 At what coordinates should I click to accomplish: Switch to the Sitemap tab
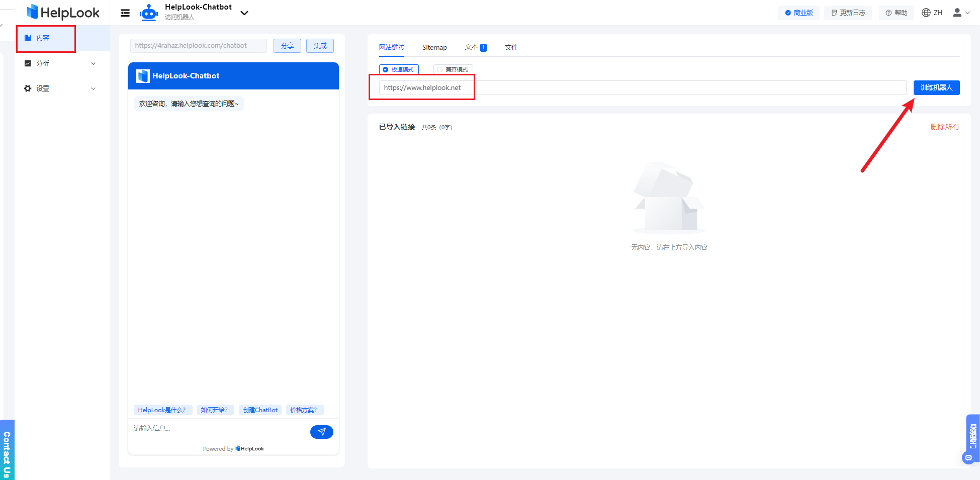coord(434,47)
